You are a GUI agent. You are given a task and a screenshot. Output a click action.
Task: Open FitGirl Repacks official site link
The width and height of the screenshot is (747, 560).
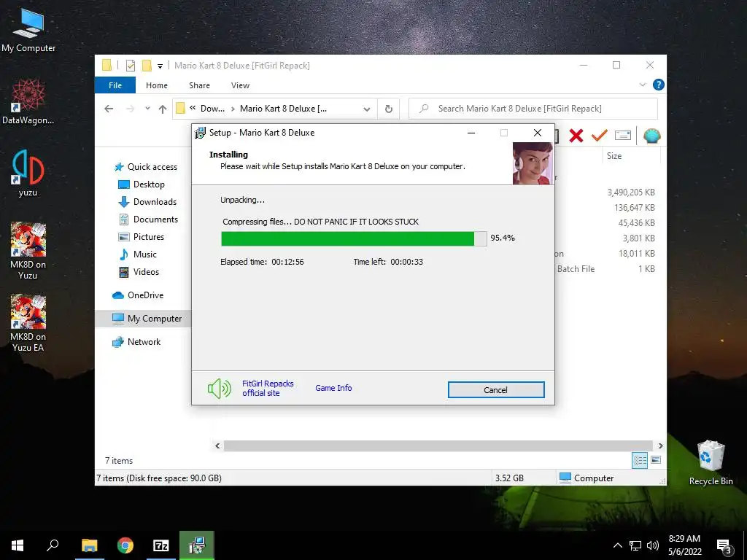coord(268,388)
